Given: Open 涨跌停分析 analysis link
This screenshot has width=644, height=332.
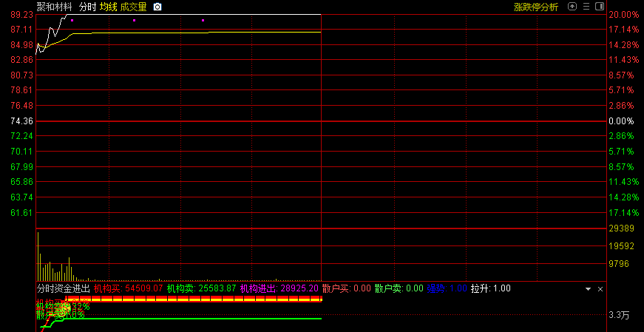Looking at the screenshot, I should click(536, 7).
